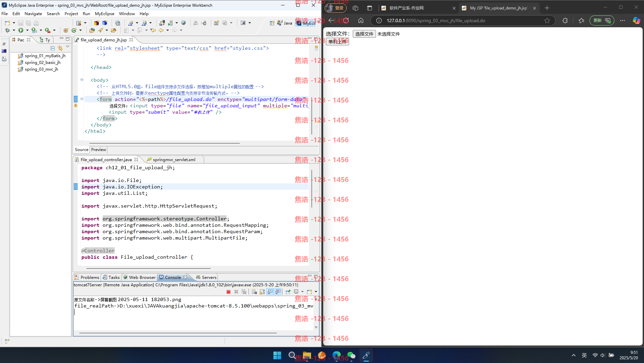This screenshot has width=644, height=363.
Task: Click the 登录 profile button in browser
Action: click(x=336, y=8)
